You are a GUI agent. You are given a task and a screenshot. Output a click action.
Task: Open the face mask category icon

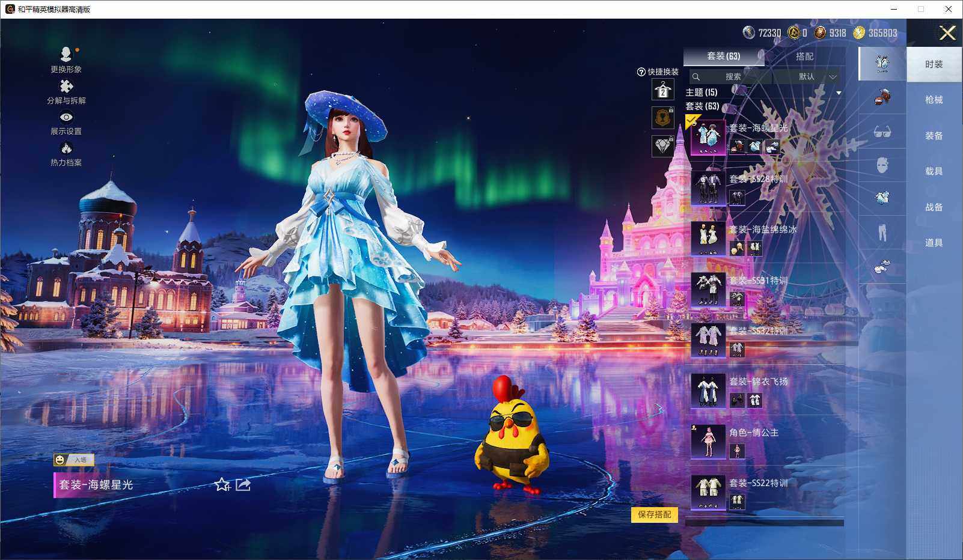(882, 165)
